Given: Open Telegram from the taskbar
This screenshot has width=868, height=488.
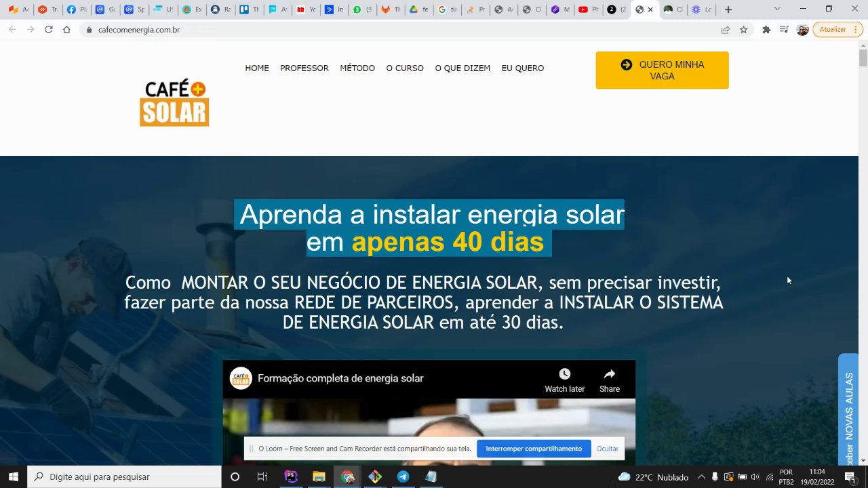Looking at the screenshot, I should coord(403,476).
